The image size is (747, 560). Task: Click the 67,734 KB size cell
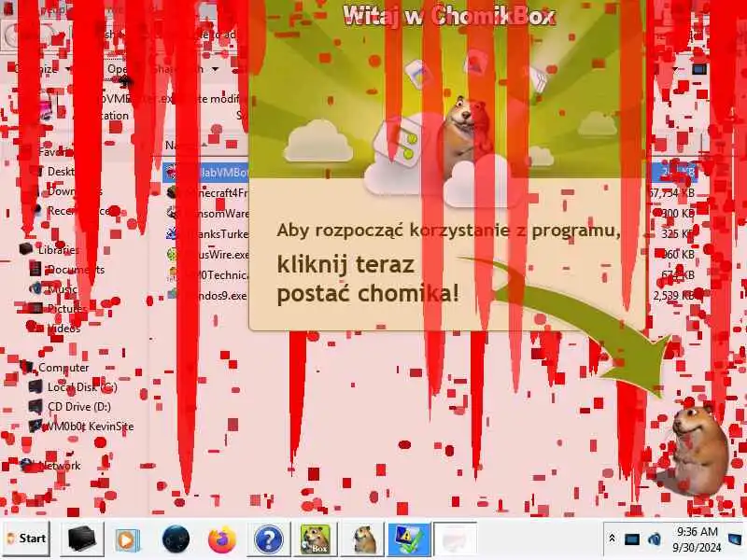[x=671, y=193]
